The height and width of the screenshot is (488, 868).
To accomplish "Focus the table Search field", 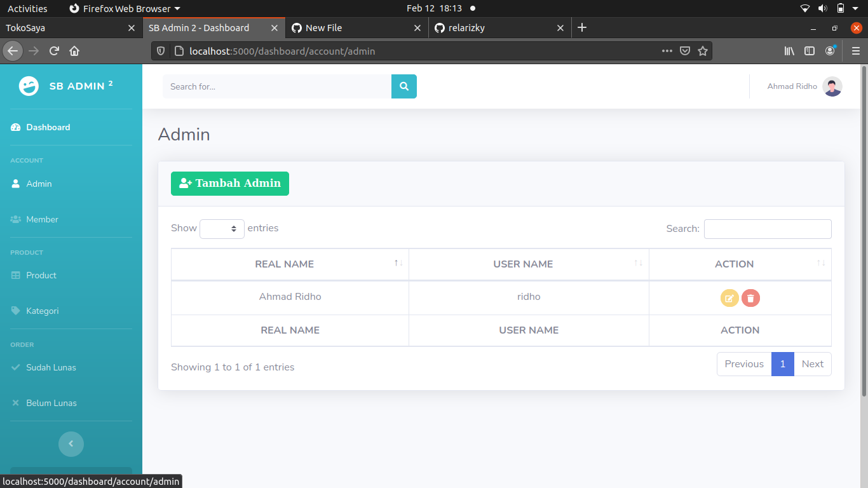I will 768,229.
